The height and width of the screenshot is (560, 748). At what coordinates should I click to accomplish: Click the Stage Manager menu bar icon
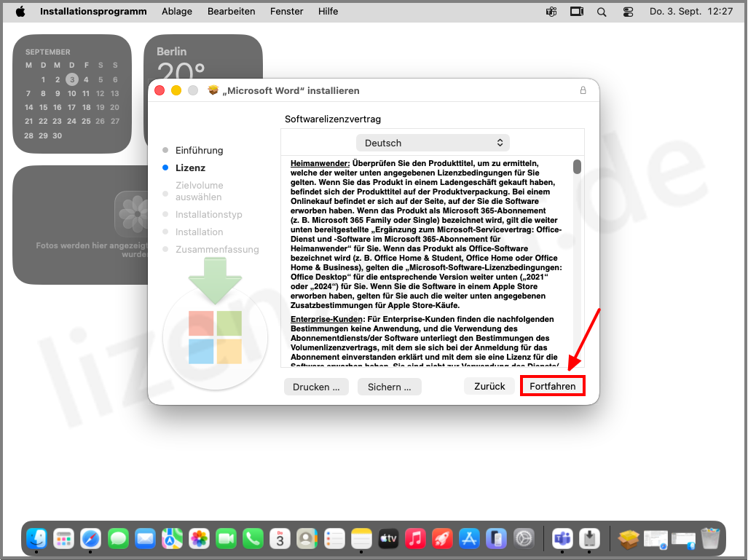(576, 12)
